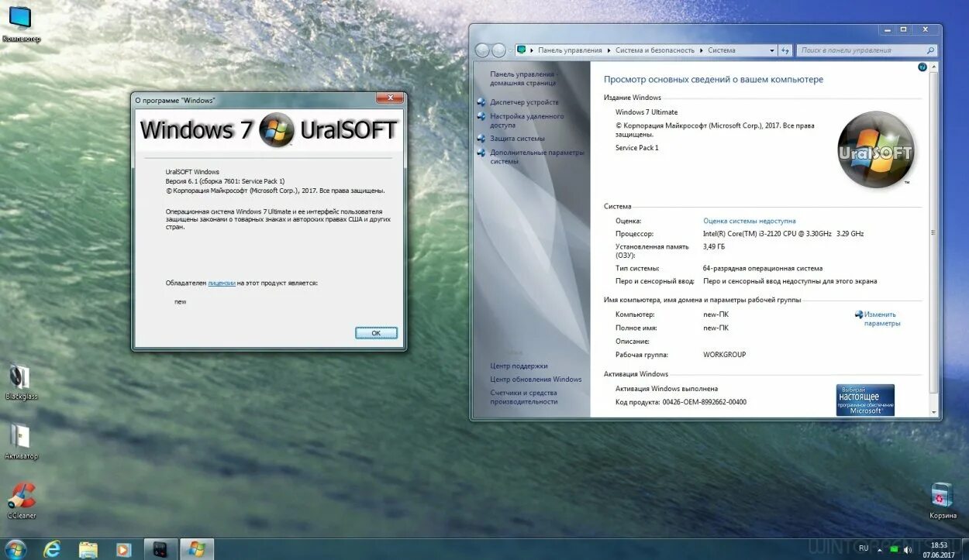969x560 pixels.
Task: Open the recent pages dropdown near nav arrows
Action: pos(510,50)
